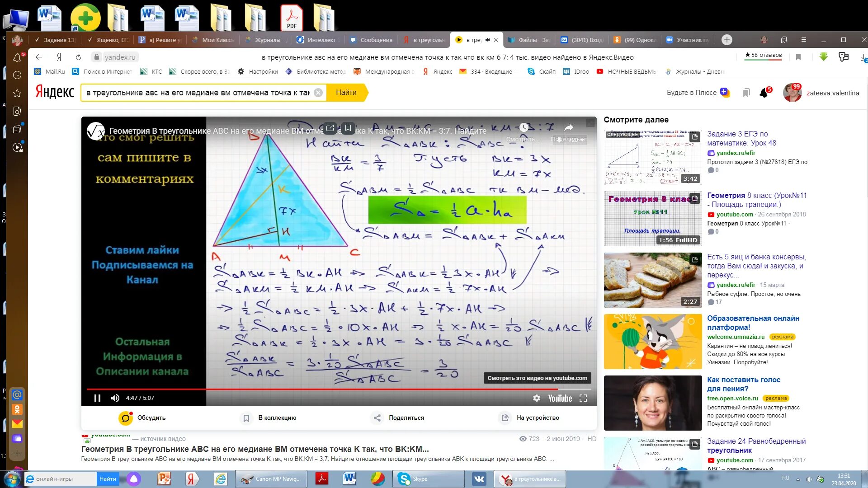Open zateeva.valentina profile avatar
This screenshot has height=488, width=868.
coord(792,93)
